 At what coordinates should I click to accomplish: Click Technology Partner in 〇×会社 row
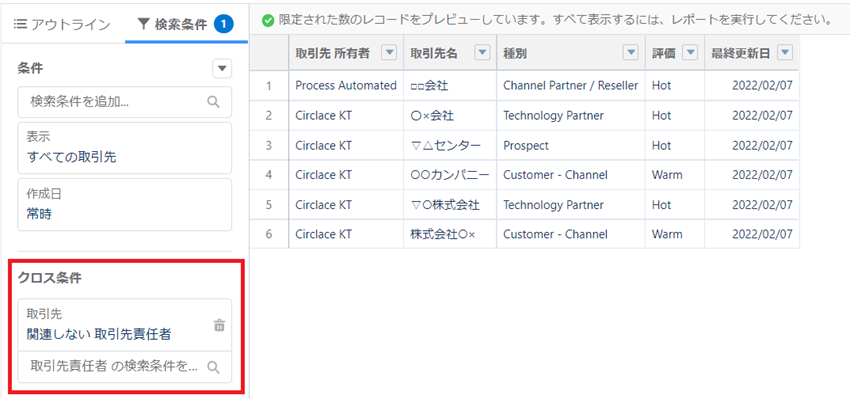(x=571, y=115)
